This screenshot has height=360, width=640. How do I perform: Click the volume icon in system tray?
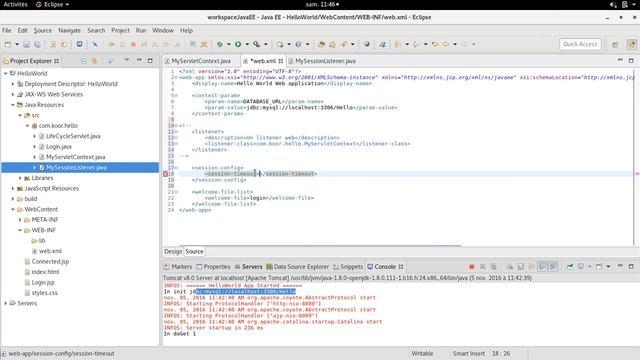coord(613,4)
